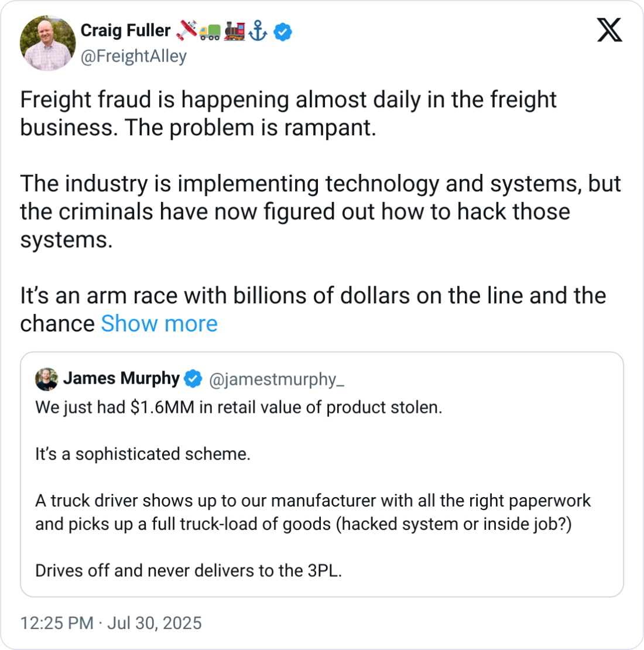Click James Murphy's verified badge
The image size is (644, 650).
tap(193, 379)
